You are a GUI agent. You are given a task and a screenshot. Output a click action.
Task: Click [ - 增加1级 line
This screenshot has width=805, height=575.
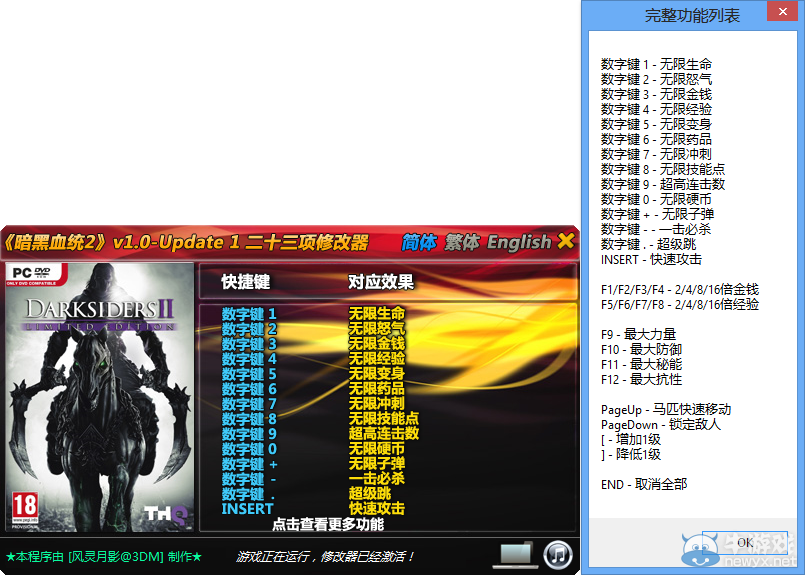(x=631, y=439)
